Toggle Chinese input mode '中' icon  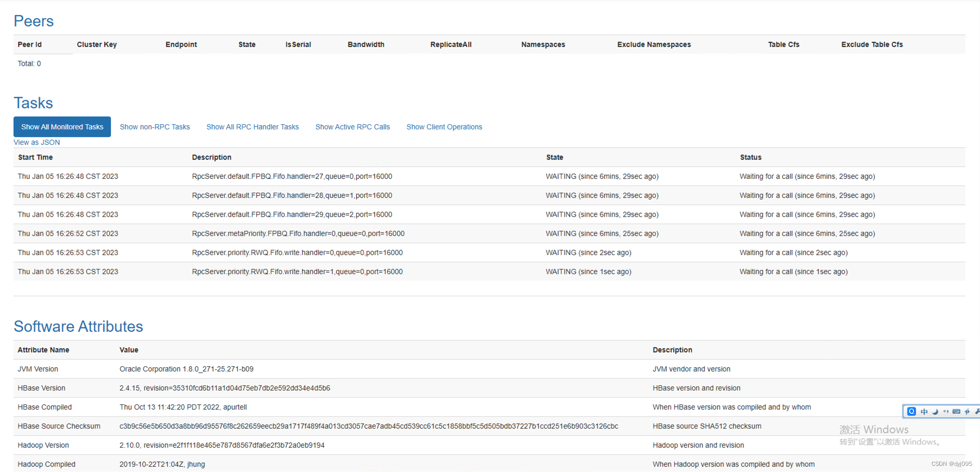(924, 411)
